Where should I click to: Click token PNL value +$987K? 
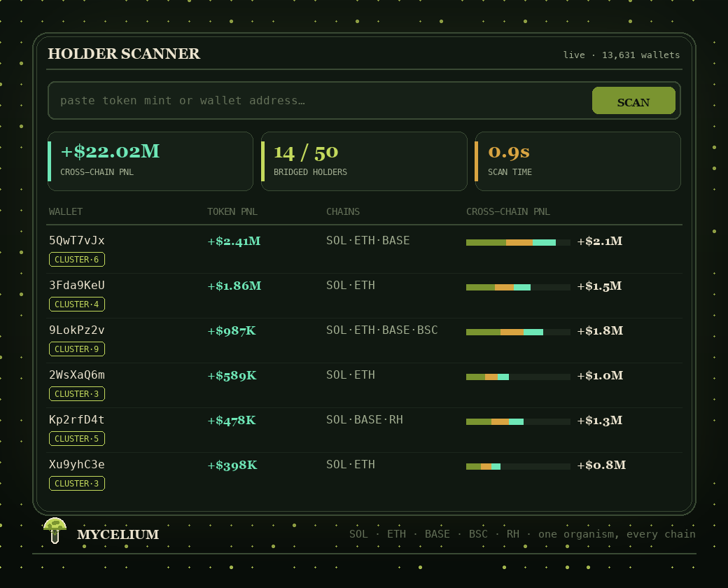coord(232,330)
